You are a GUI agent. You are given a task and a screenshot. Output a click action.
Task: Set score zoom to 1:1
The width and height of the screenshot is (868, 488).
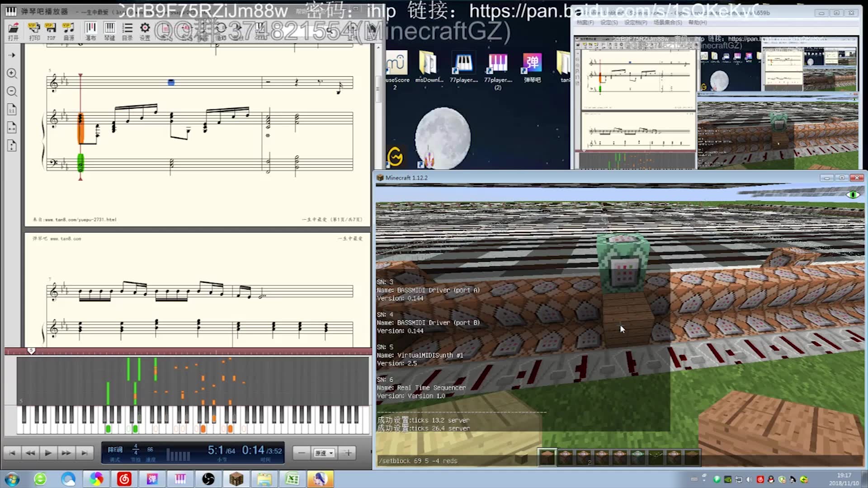[12, 109]
